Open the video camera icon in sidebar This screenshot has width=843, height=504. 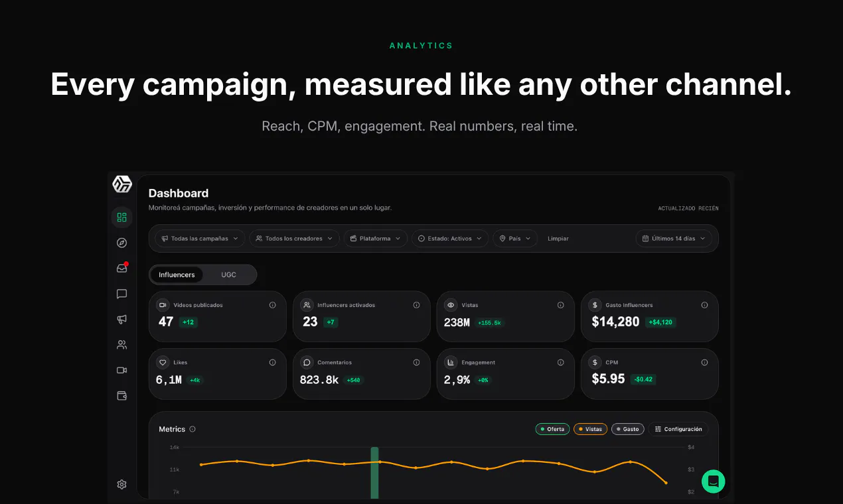tap(121, 370)
